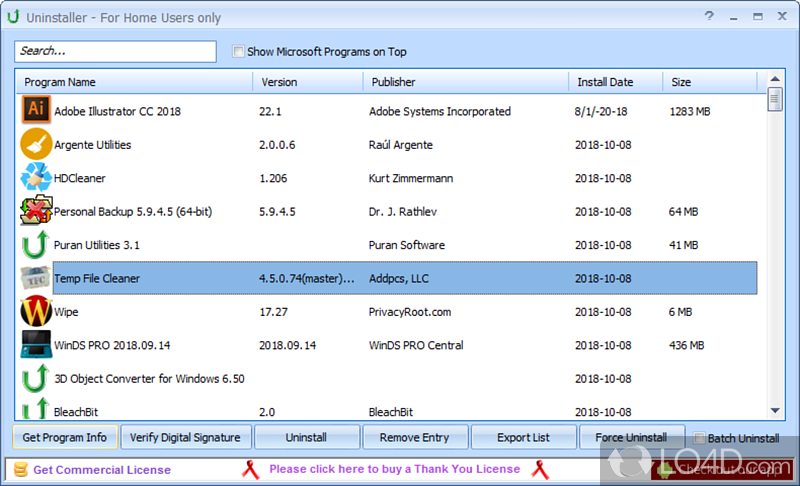800x486 pixels.
Task: Select 3D Object Converter for Windows 6.50
Action: (149, 378)
